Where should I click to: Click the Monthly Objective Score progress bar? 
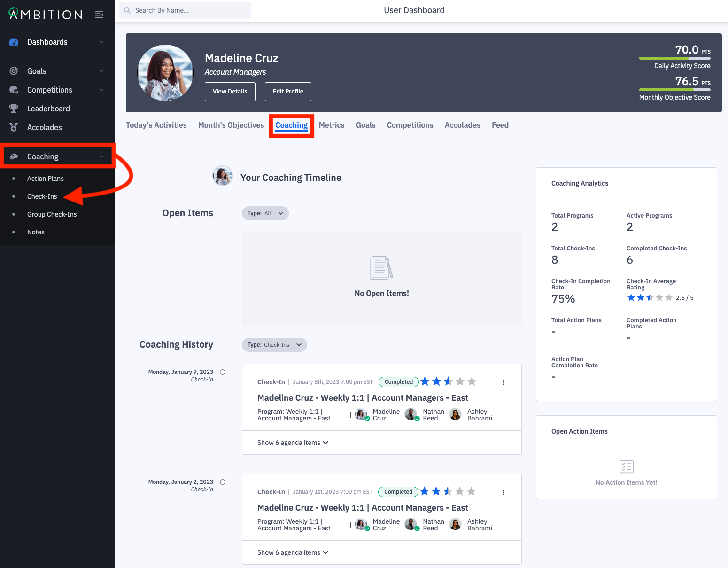pos(675,90)
